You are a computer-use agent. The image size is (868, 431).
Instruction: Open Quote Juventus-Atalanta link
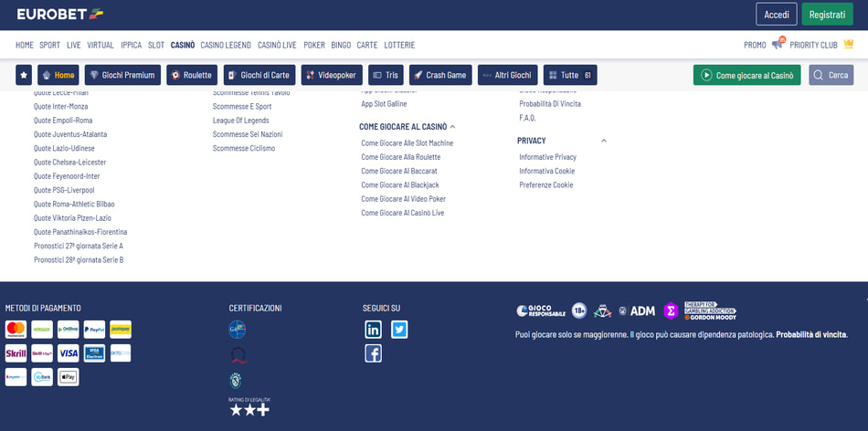(x=70, y=134)
